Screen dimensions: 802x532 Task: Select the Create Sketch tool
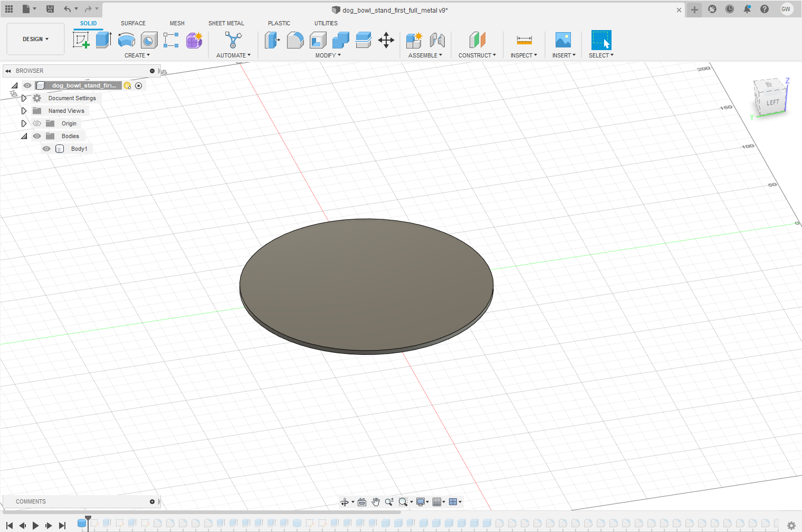click(x=81, y=40)
